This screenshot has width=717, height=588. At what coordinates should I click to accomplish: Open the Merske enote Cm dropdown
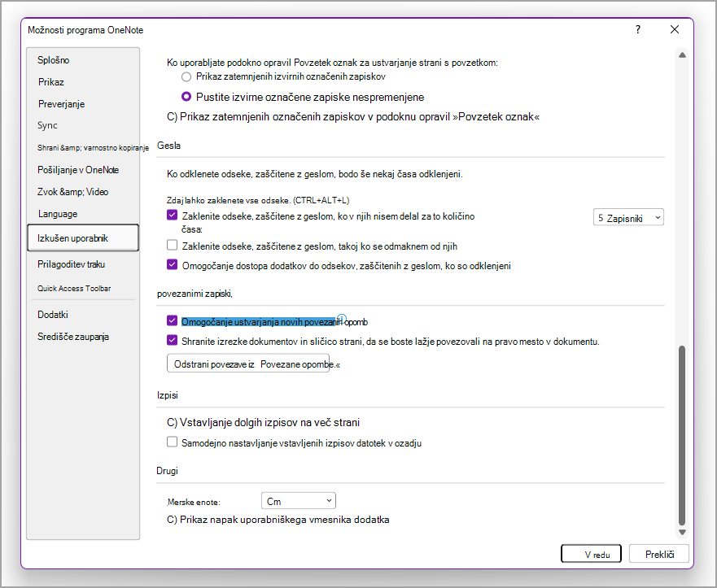pyautogui.click(x=298, y=501)
